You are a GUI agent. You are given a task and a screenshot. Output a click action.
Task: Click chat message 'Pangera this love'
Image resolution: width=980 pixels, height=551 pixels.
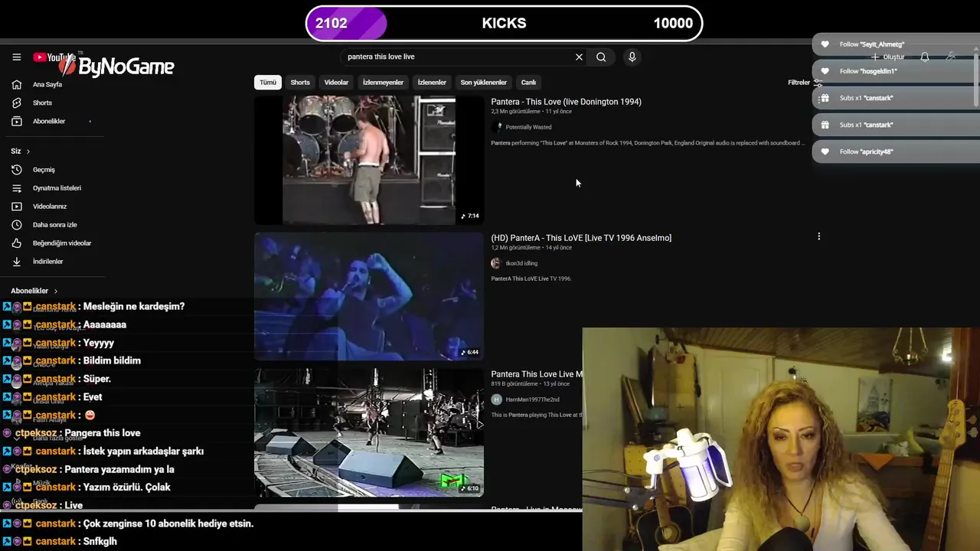[x=103, y=433]
